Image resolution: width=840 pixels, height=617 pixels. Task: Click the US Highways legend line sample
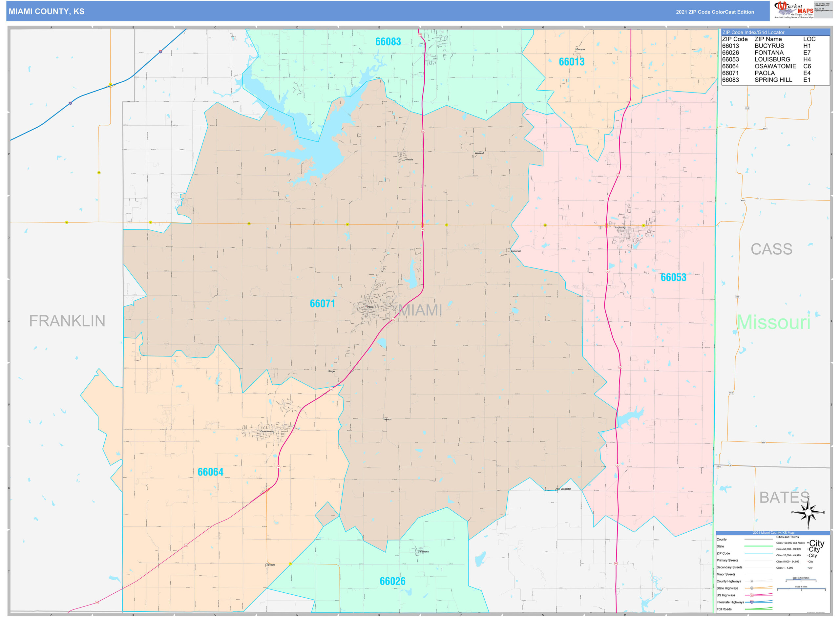pos(758,595)
